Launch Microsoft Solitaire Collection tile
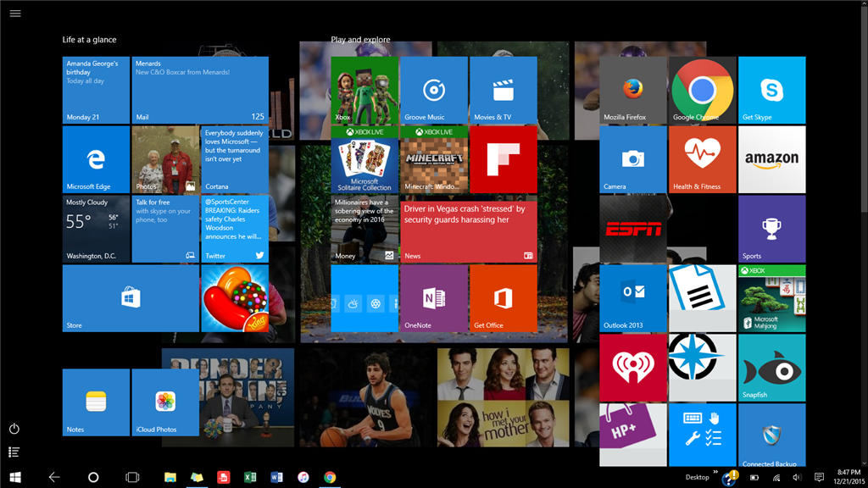This screenshot has height=488, width=868. [364, 159]
